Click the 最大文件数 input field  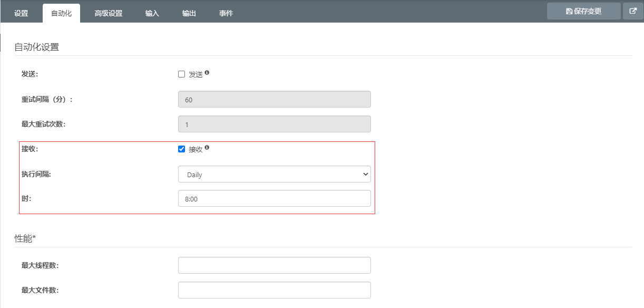pyautogui.click(x=275, y=290)
